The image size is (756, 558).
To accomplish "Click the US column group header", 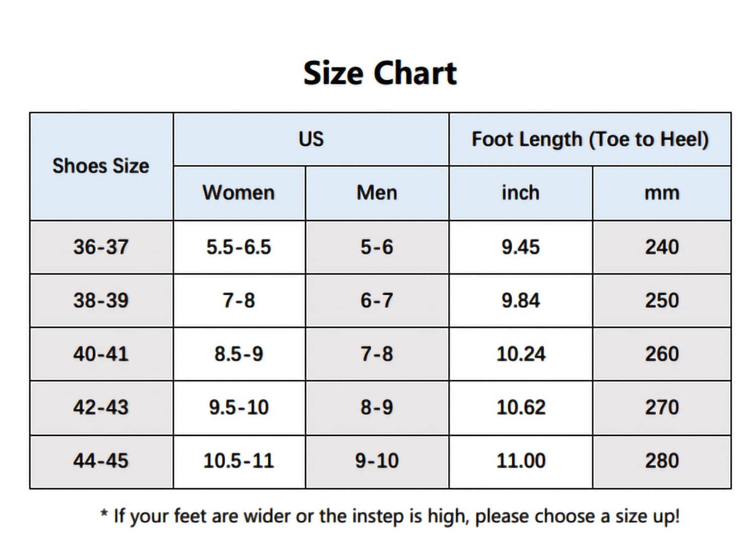I will (311, 140).
